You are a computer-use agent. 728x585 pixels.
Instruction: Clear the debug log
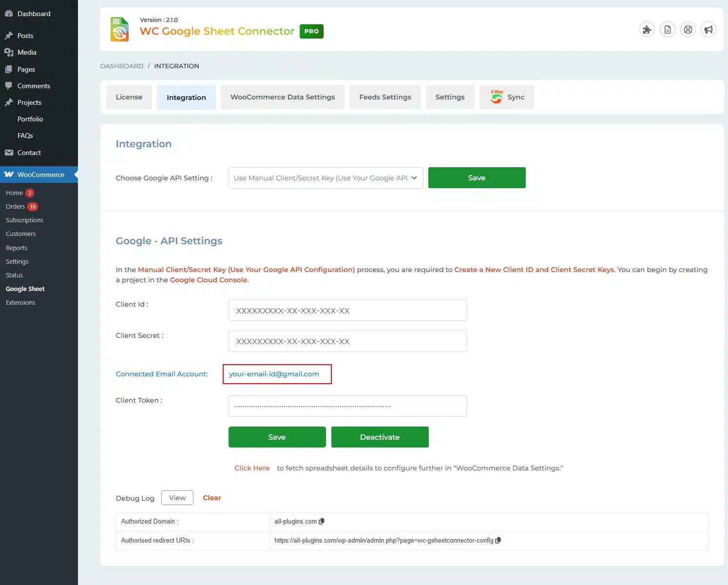click(x=211, y=498)
